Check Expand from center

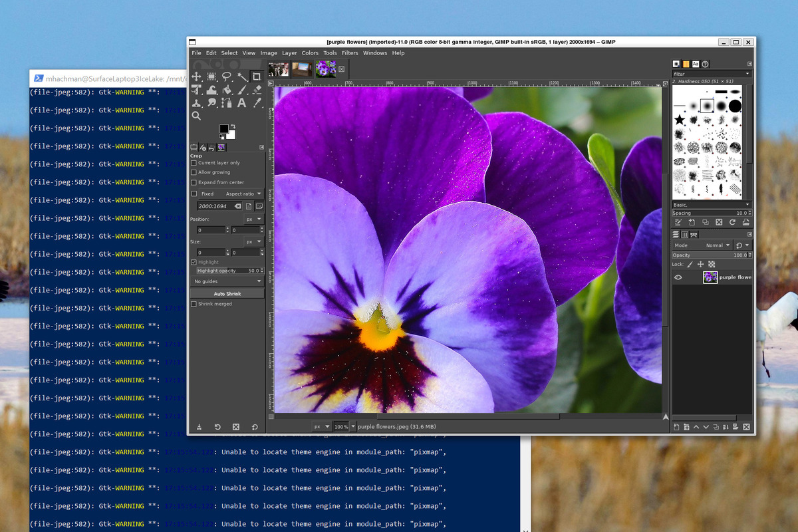click(194, 182)
